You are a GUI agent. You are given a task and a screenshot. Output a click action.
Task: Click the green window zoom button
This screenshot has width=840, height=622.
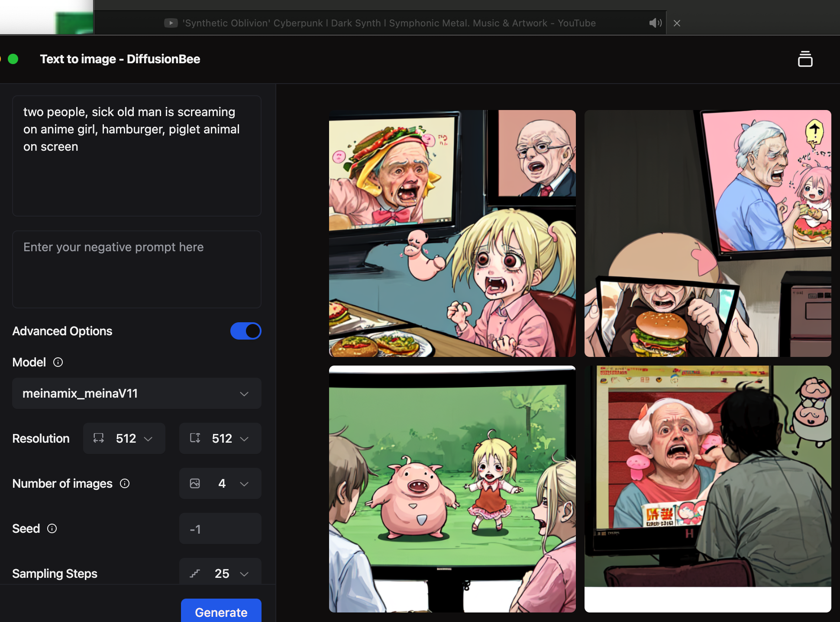pos(13,59)
